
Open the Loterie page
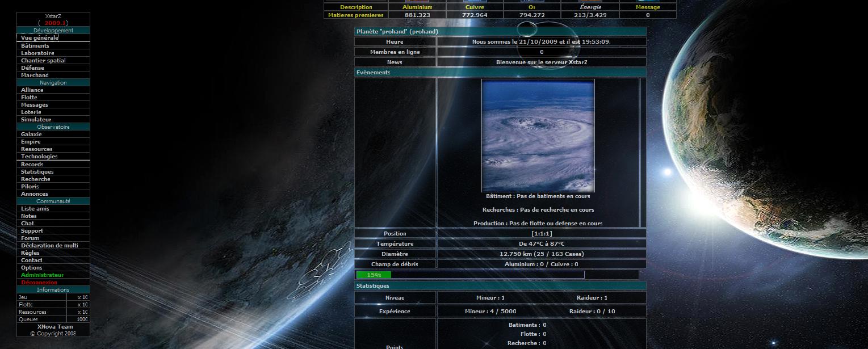[31, 112]
